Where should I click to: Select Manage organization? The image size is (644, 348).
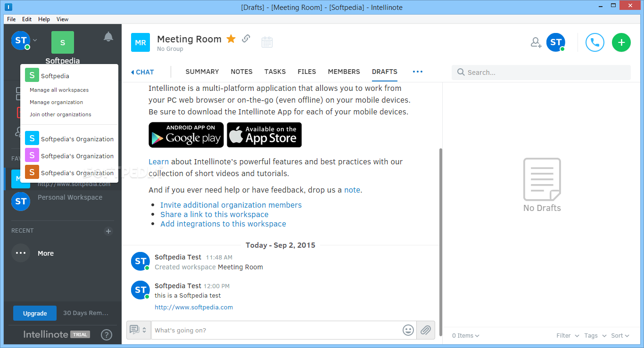click(x=56, y=102)
